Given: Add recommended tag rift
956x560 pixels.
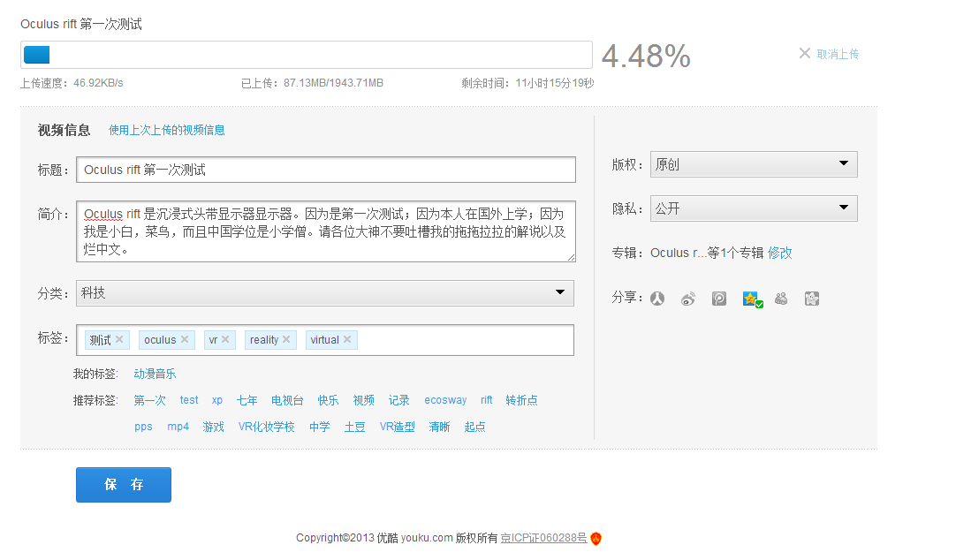Looking at the screenshot, I should pyautogui.click(x=487, y=400).
